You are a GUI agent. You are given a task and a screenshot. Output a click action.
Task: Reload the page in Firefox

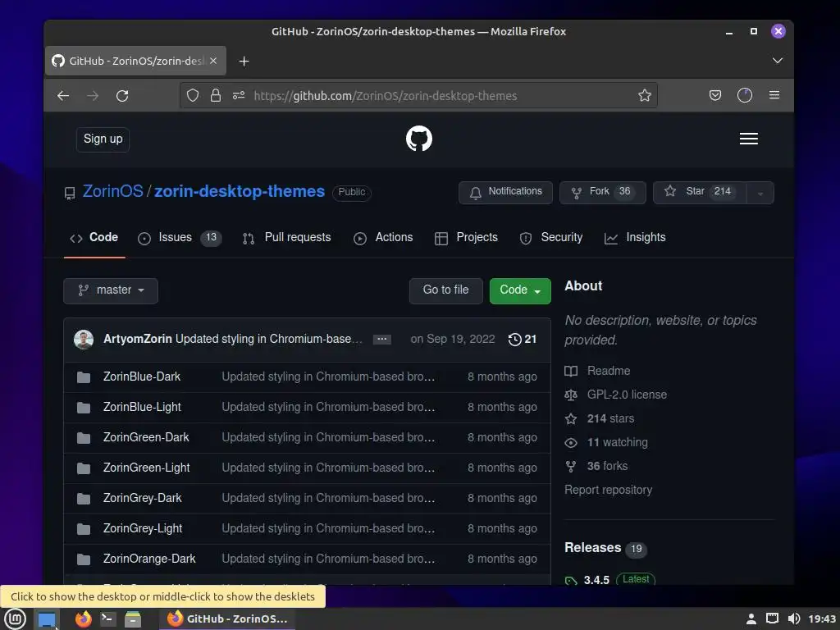point(122,96)
